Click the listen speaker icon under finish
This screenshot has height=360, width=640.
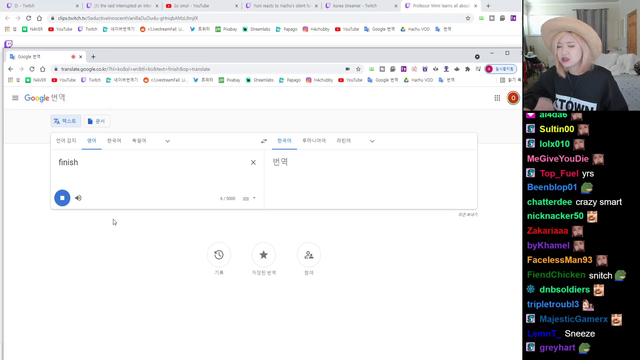pyautogui.click(x=78, y=198)
